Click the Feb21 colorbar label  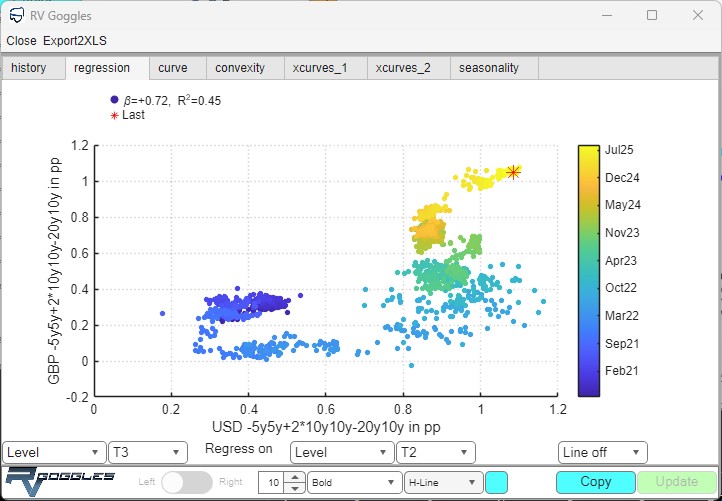coord(621,371)
